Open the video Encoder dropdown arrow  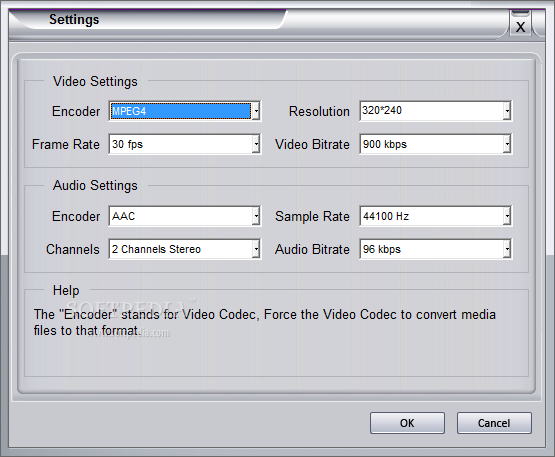pos(256,111)
